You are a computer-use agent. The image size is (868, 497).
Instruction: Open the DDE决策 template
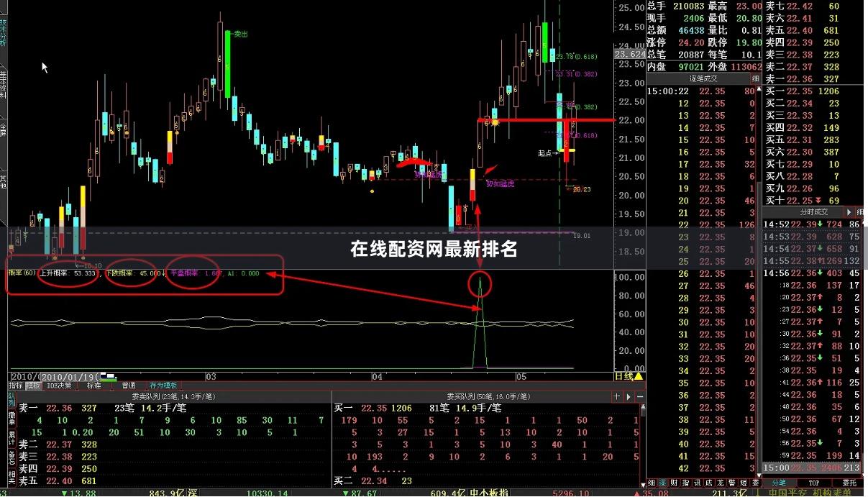click(59, 386)
